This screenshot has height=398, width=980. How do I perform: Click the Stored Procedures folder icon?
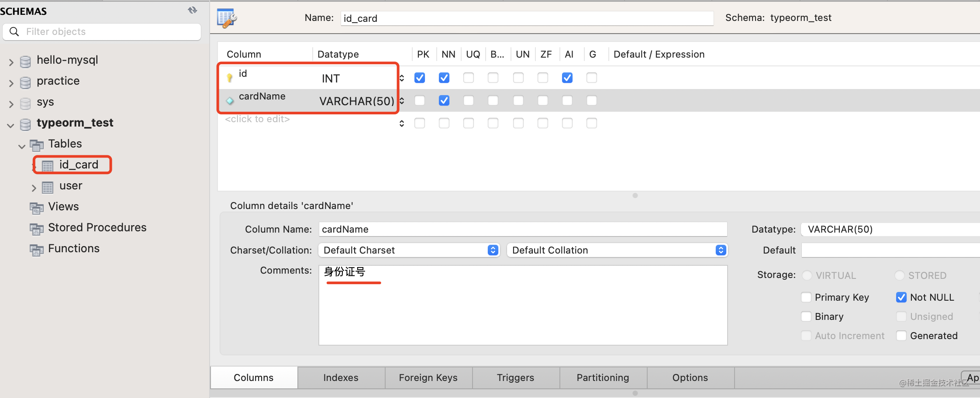(x=37, y=229)
